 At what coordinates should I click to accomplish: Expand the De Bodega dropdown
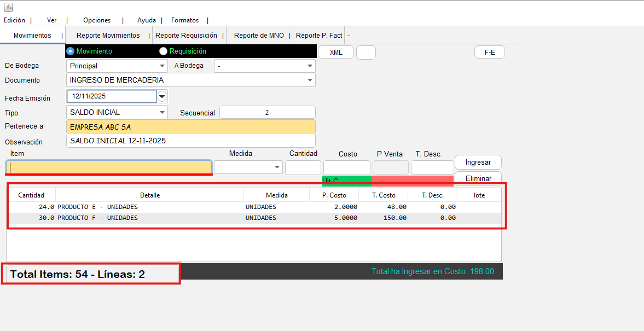click(x=163, y=66)
